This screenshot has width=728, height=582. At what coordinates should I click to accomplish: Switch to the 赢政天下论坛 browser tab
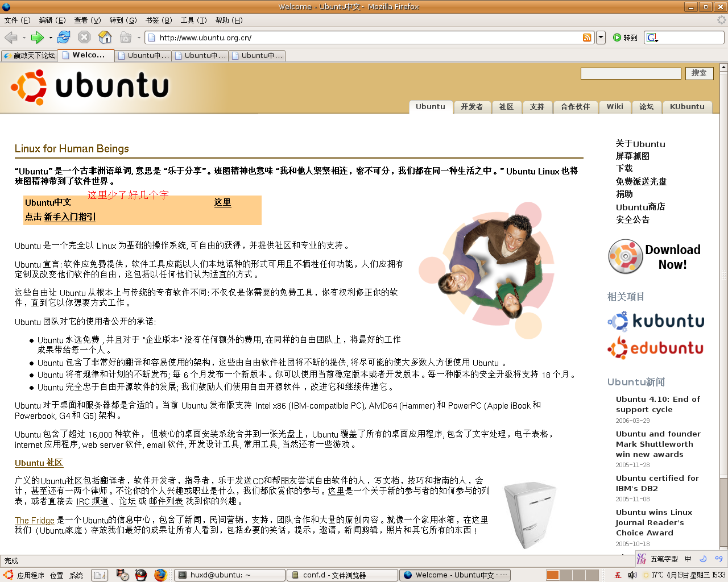pos(29,56)
